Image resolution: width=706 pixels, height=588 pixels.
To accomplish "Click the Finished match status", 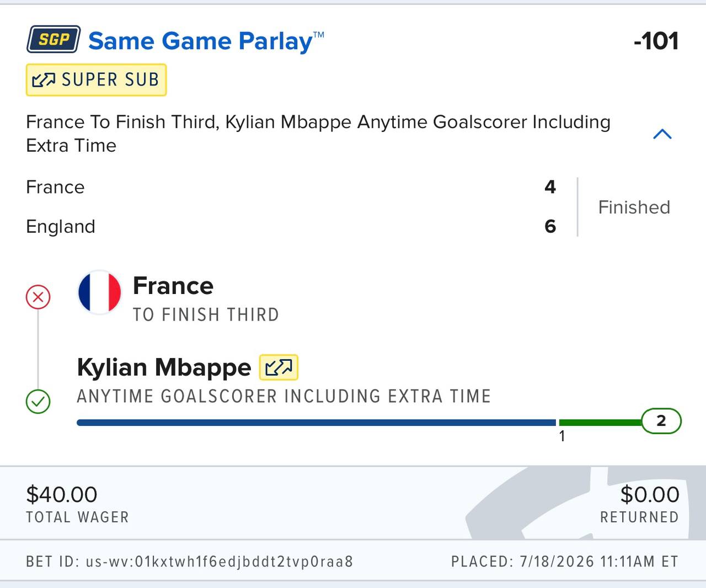I will (x=634, y=207).
